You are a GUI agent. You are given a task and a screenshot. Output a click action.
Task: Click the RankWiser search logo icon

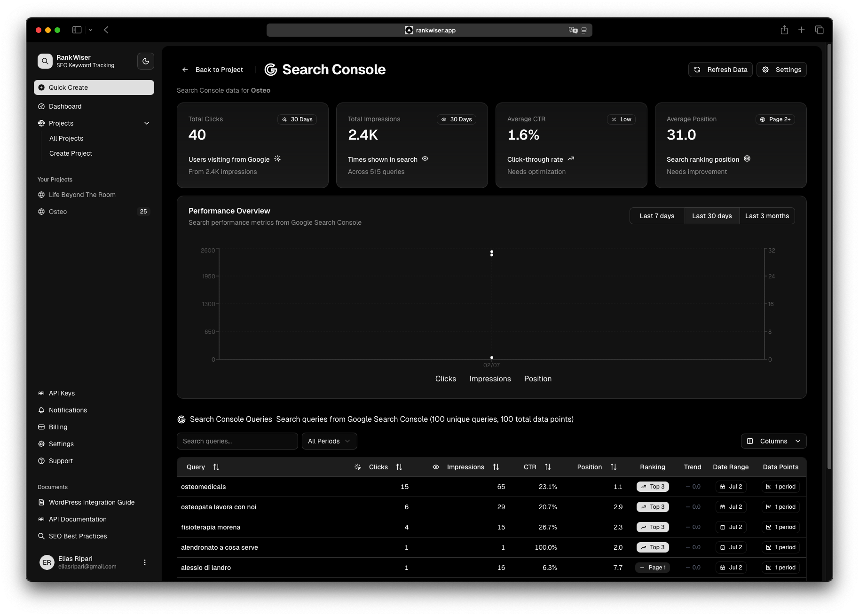45,61
